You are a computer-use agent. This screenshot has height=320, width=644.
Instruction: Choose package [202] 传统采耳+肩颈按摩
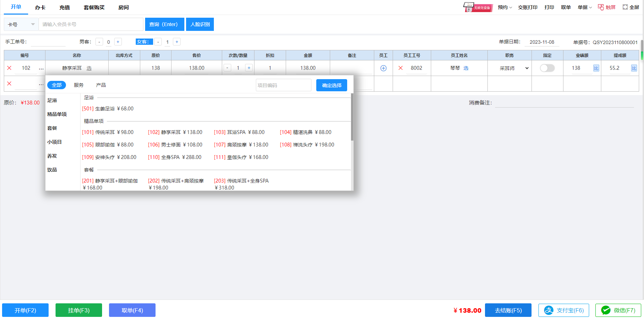pos(176,184)
